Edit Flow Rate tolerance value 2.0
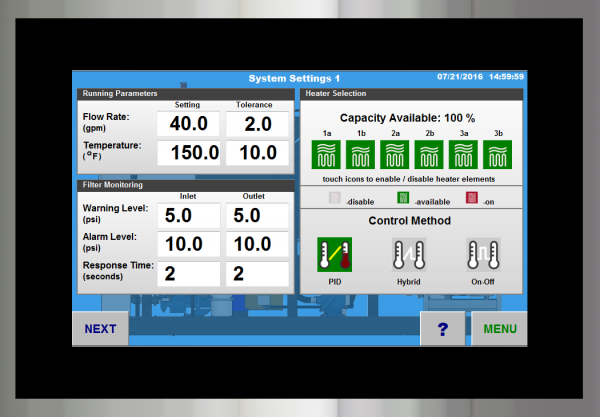This screenshot has height=417, width=600. [257, 124]
